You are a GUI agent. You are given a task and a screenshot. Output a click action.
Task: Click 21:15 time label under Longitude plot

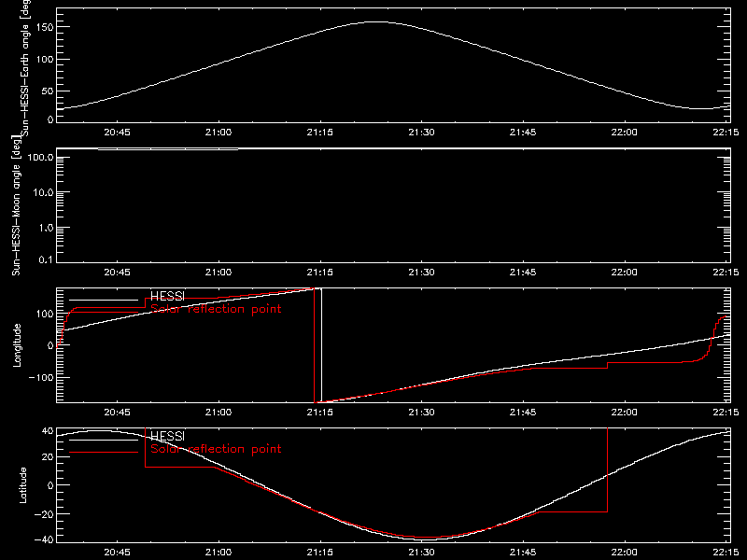tap(320, 412)
